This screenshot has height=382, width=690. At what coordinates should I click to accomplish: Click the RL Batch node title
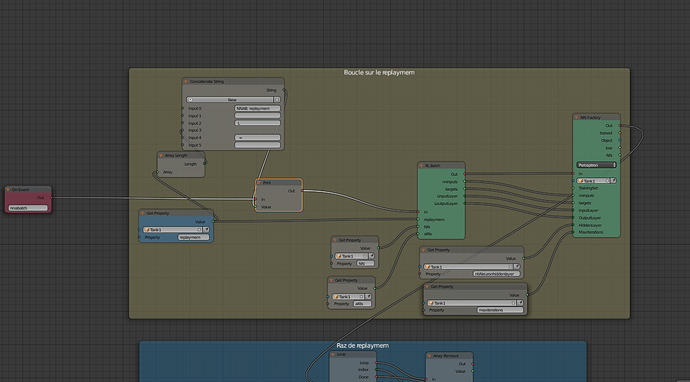pos(433,165)
